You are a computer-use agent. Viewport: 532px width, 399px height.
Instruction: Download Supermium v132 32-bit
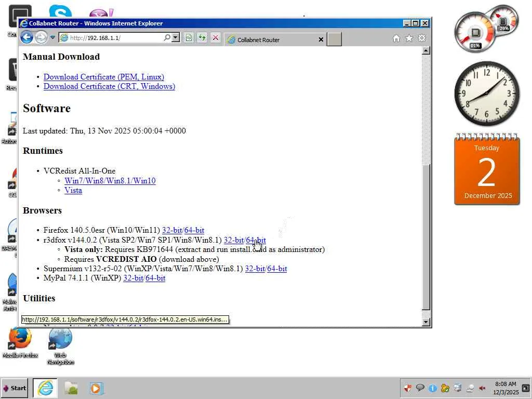255,269
